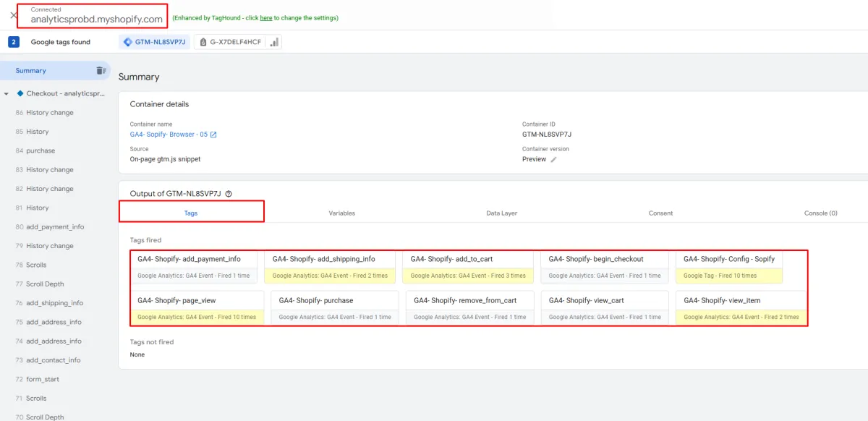
Task: Switch to the Variables tab
Action: tap(341, 213)
